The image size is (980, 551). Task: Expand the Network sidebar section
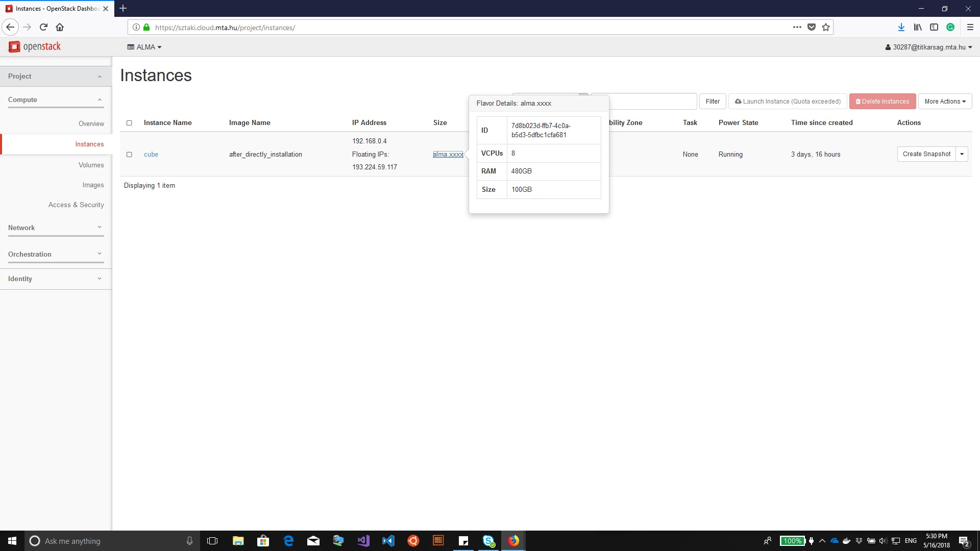tap(56, 228)
